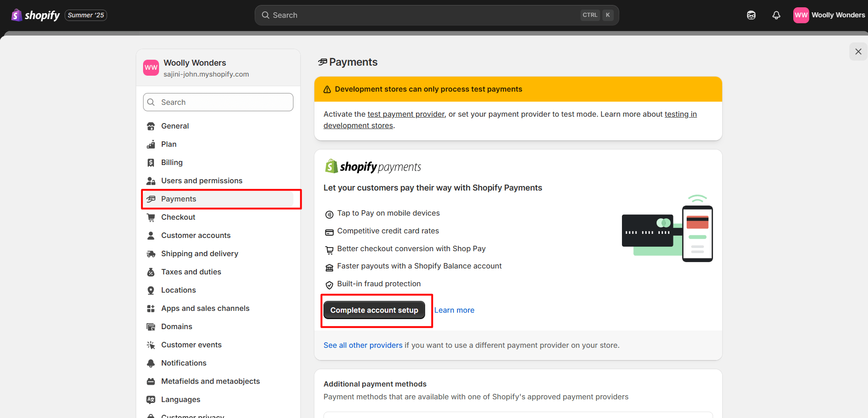Click the General store icon
Image resolution: width=868 pixels, height=418 pixels.
pyautogui.click(x=151, y=126)
